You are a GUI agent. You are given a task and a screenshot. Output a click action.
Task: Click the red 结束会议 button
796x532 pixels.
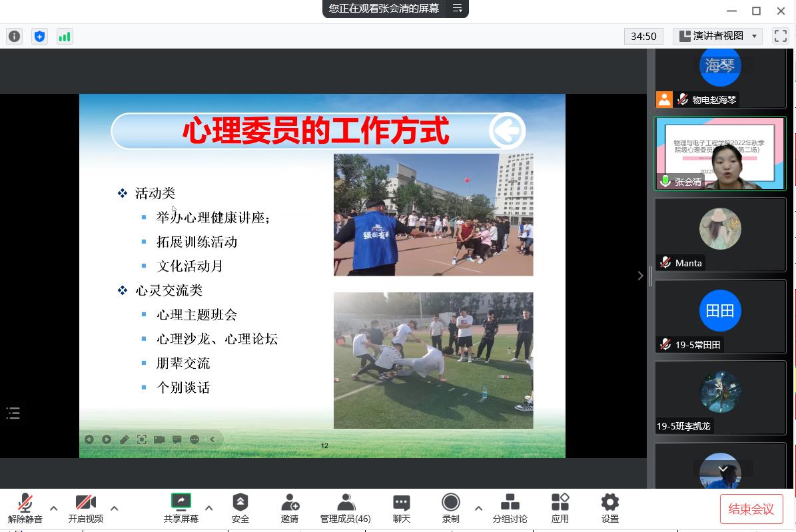pyautogui.click(x=751, y=509)
